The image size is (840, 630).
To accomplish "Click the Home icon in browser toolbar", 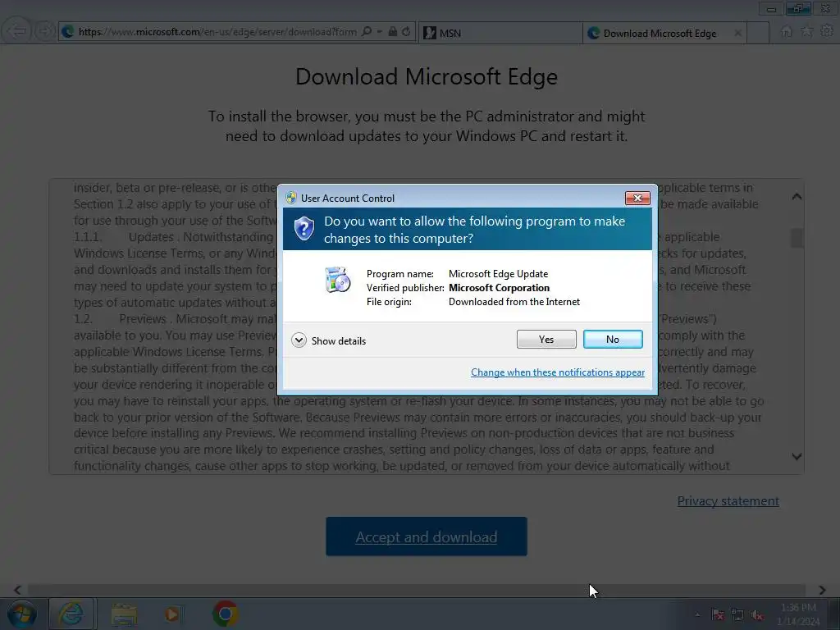I will point(786,32).
